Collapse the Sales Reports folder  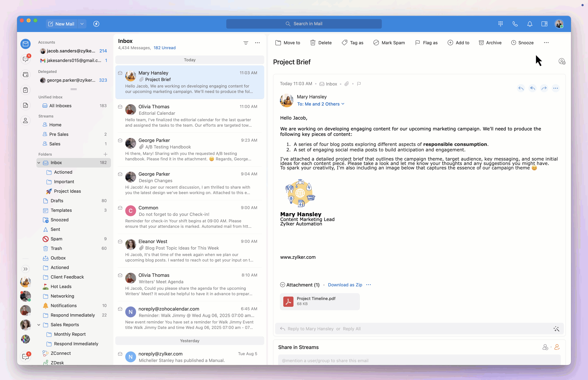(x=39, y=325)
